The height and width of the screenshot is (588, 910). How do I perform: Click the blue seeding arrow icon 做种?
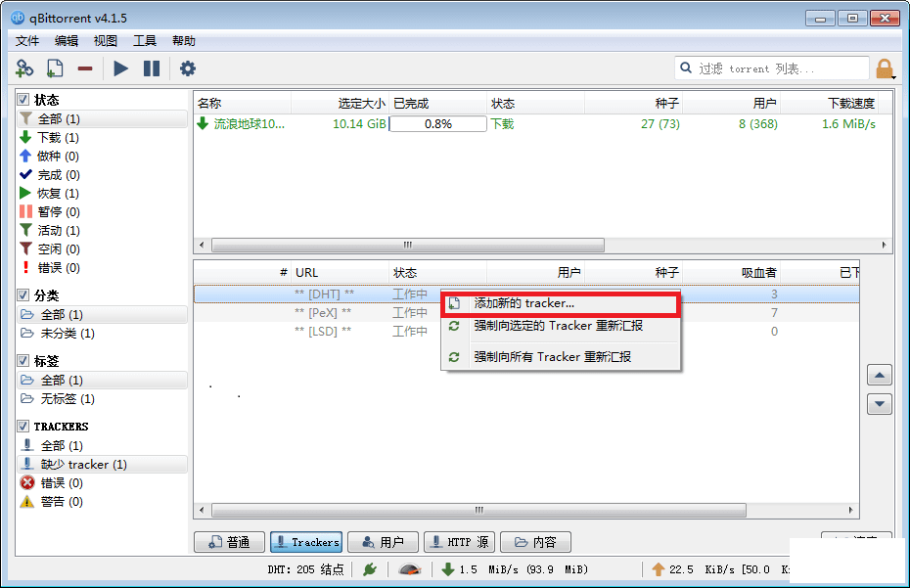25,156
